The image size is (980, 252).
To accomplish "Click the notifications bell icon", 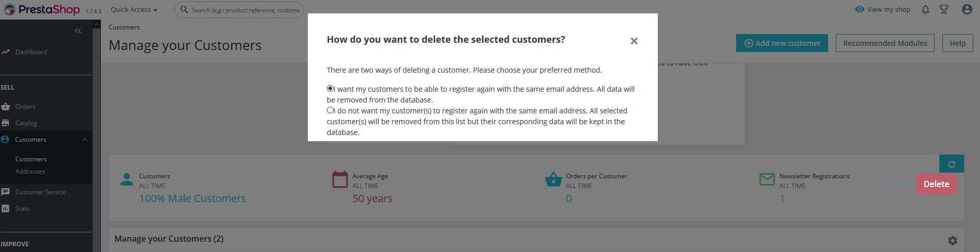I will click(x=925, y=9).
